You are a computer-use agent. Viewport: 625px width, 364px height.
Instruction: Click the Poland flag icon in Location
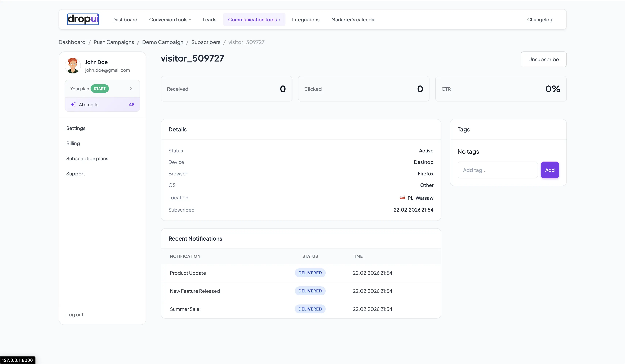402,198
